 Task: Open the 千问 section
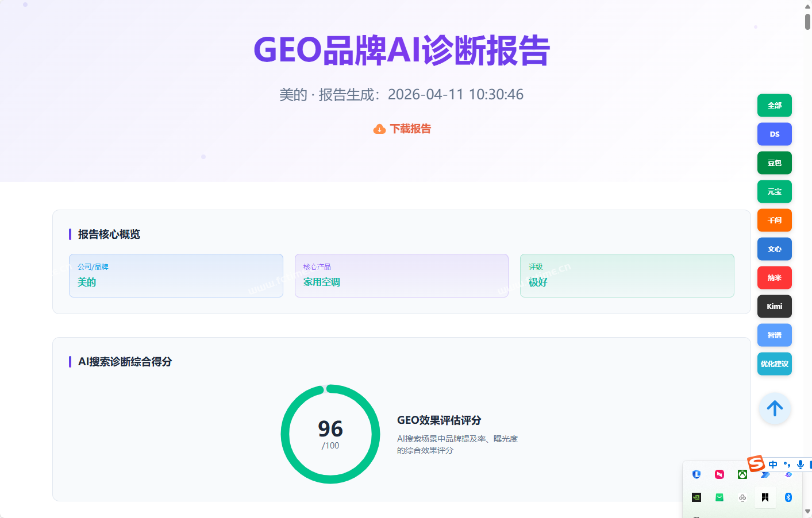pos(774,221)
